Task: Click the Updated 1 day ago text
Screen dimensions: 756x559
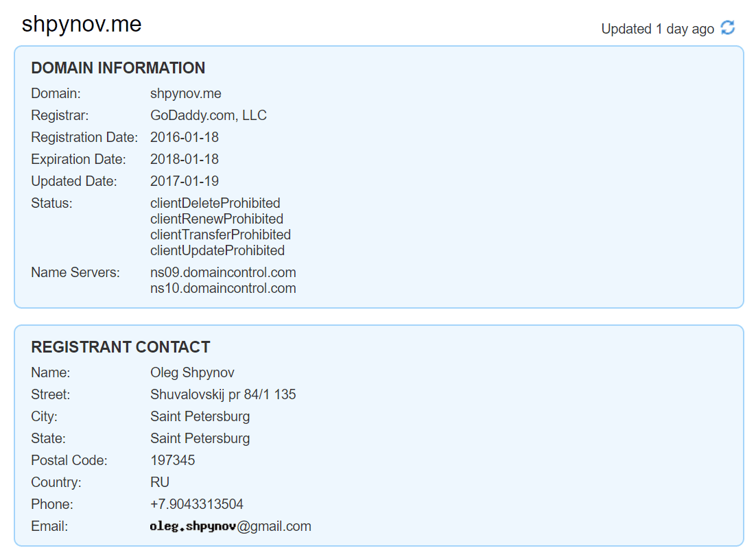Action: click(x=657, y=29)
